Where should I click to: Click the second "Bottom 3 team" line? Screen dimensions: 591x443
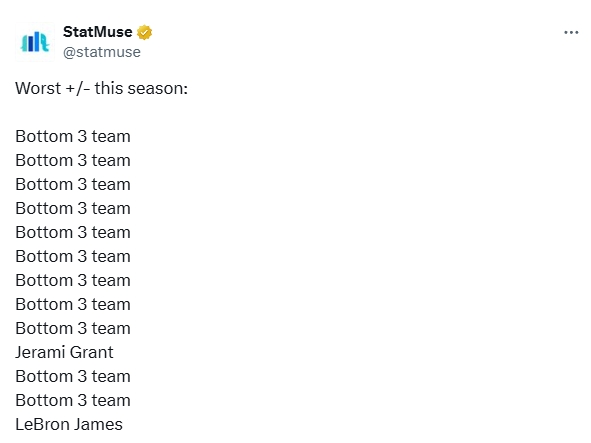73,161
